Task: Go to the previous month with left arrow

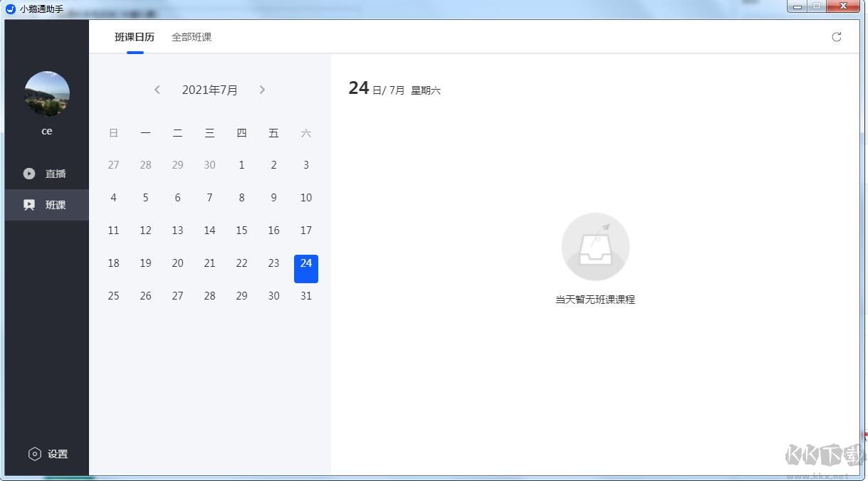Action: point(157,90)
